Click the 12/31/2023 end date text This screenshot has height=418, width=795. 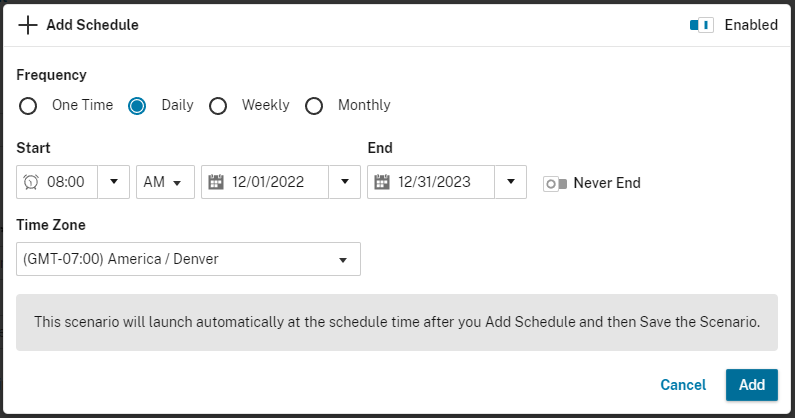[x=433, y=182]
